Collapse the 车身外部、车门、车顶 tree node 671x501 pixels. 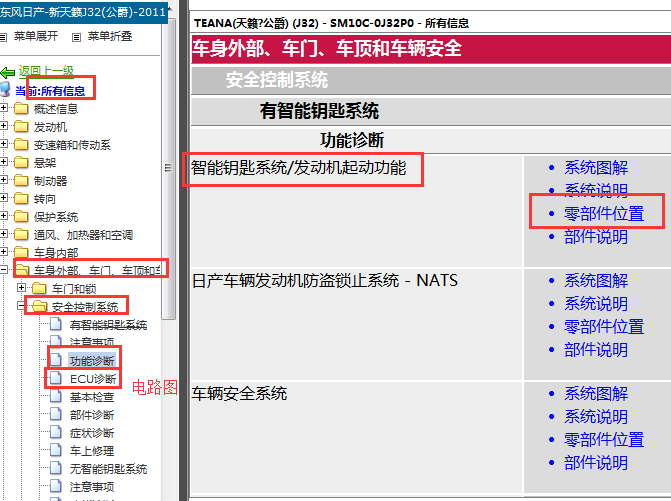[x=3, y=270]
